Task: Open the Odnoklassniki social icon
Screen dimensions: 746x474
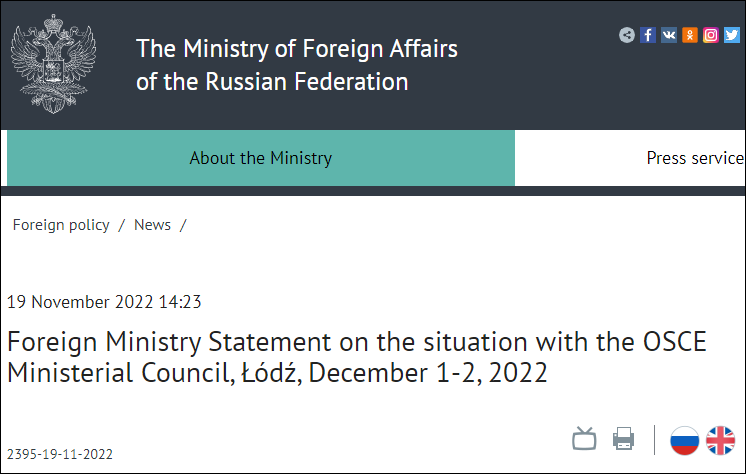Action: click(690, 35)
